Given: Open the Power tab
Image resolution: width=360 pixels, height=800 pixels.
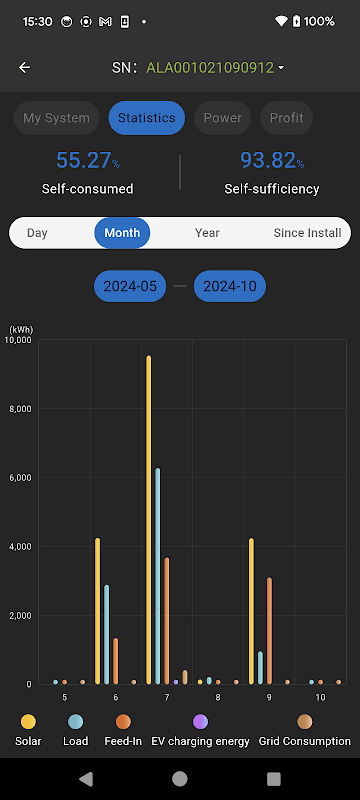Looking at the screenshot, I should point(223,118).
